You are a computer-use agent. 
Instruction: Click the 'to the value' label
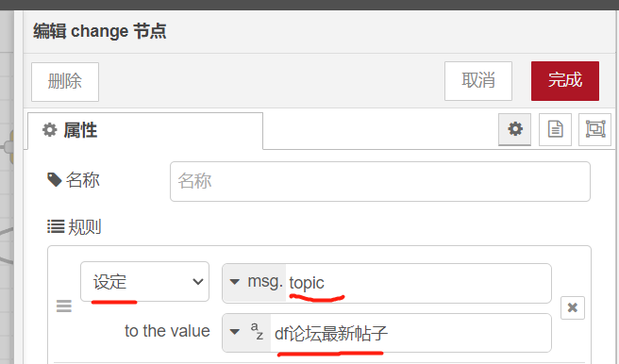[x=167, y=331]
